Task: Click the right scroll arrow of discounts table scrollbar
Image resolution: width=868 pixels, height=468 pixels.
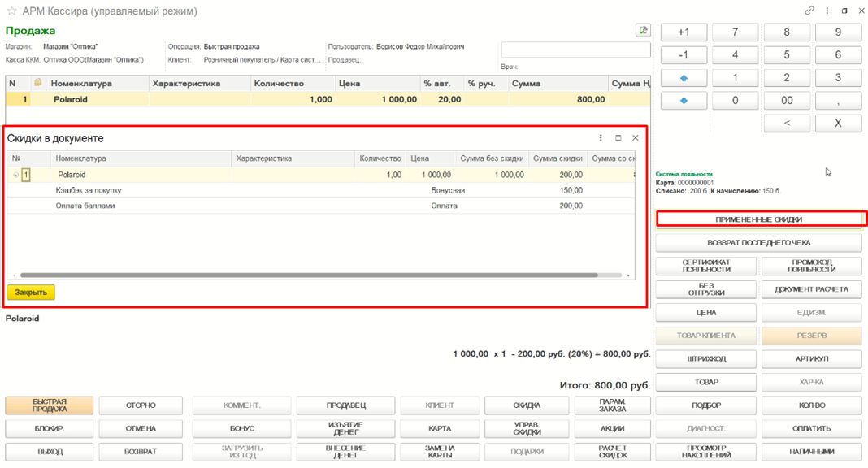Action: click(x=629, y=275)
